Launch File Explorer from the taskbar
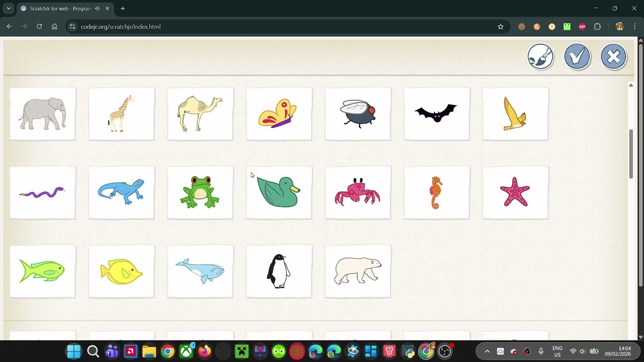The image size is (644, 362). click(149, 351)
